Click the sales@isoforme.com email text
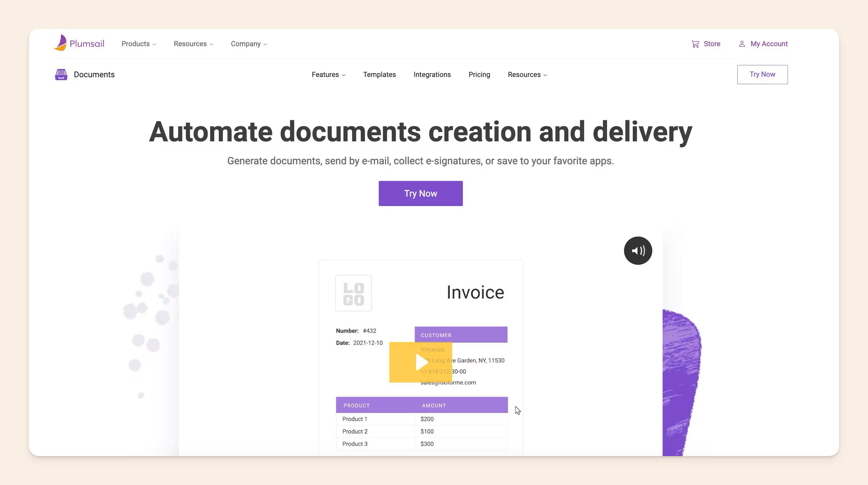 pos(448,383)
